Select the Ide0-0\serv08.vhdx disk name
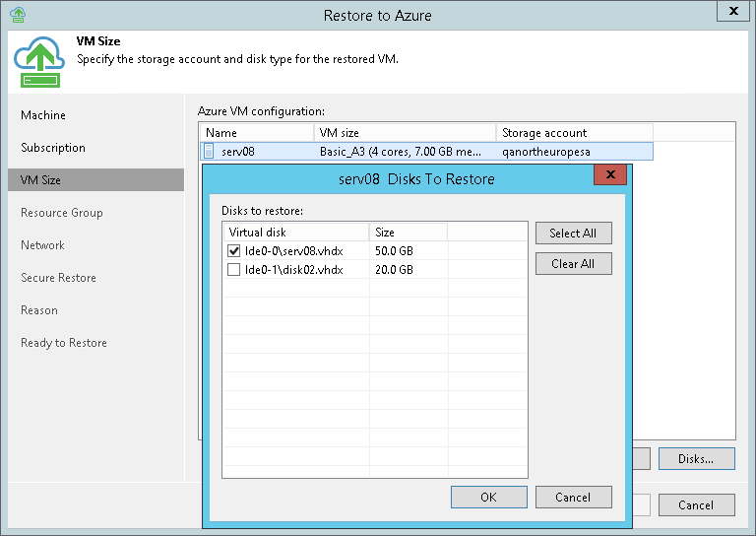The width and height of the screenshot is (756, 536). [294, 251]
